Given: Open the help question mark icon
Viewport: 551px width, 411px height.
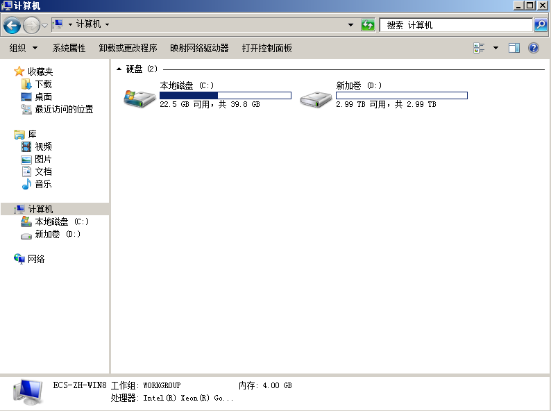Looking at the screenshot, I should coord(533,48).
